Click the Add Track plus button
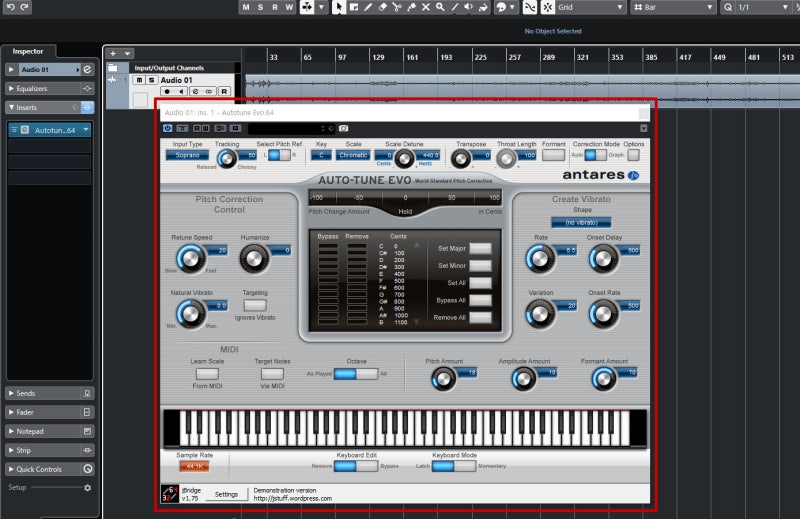Viewport: 800px width, 519px height. 113,53
